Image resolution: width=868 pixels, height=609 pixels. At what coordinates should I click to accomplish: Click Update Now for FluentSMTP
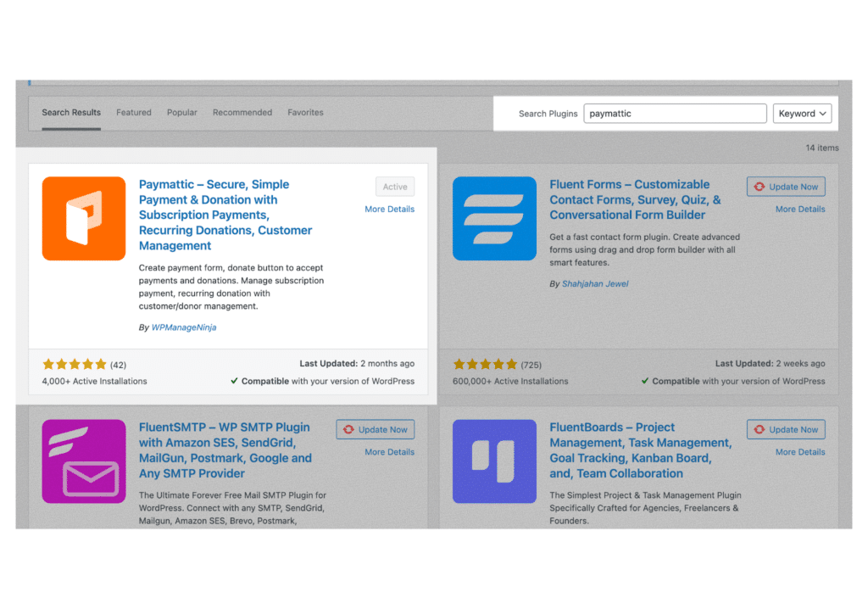(376, 430)
